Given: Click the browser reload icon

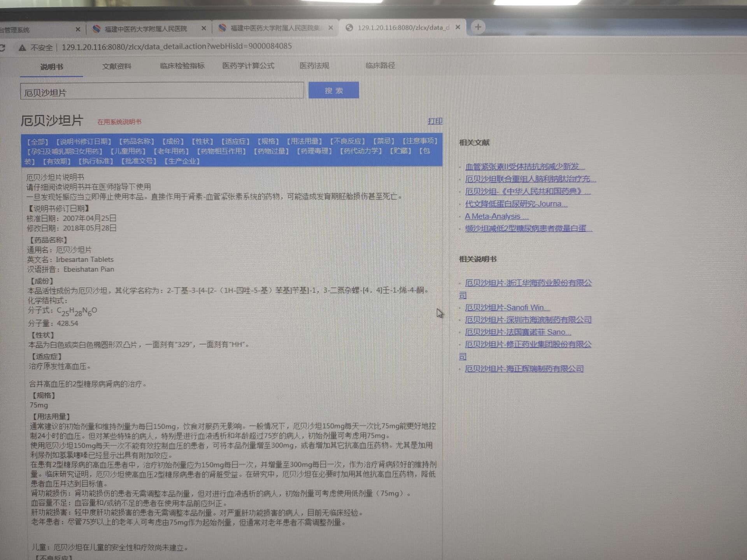Looking at the screenshot, I should point(2,48).
